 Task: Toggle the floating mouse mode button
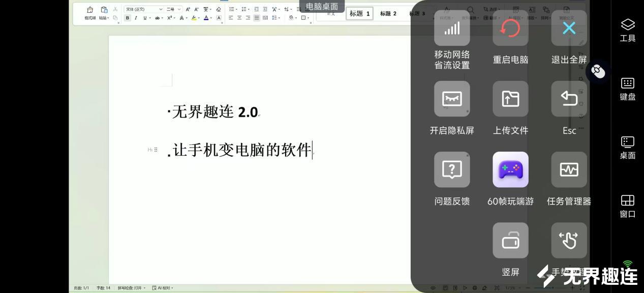[598, 72]
